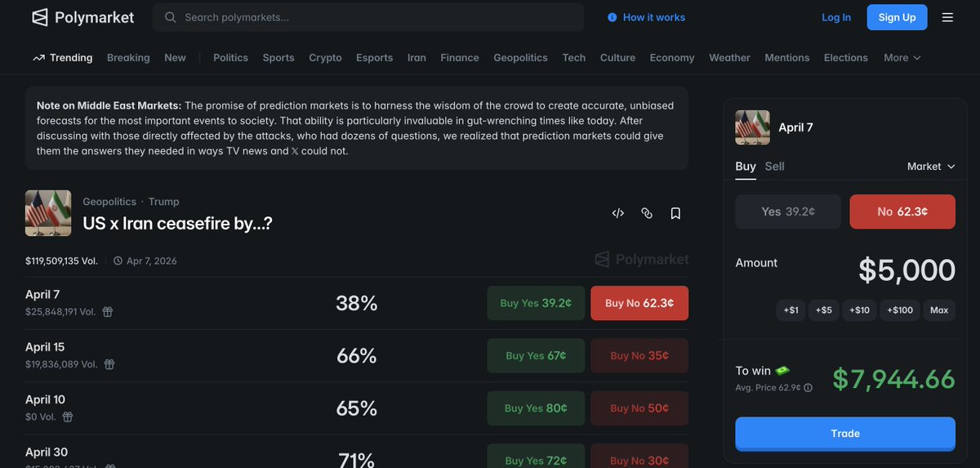Buy Yes 39.2¢ for April 7
Screen dimensions: 980x468
536,303
